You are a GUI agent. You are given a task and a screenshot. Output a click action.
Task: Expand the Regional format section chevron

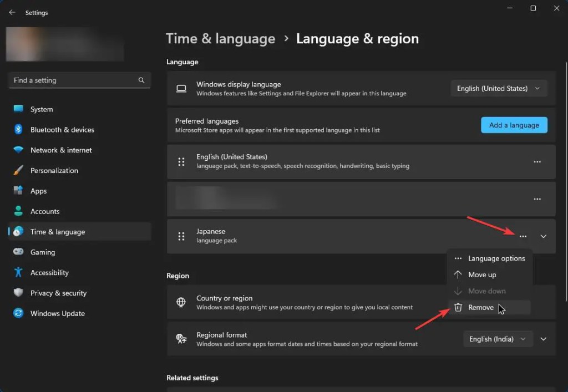[x=544, y=339]
